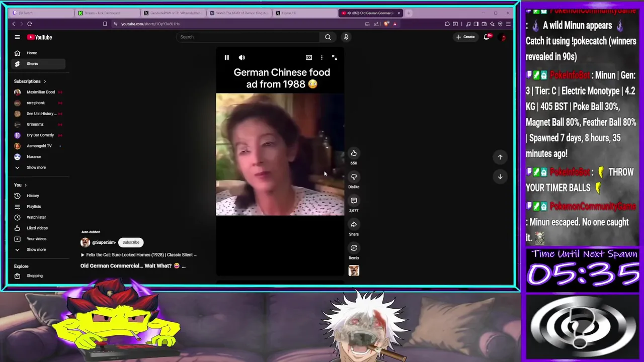
Task: Reload the page
Action: pos(30,24)
